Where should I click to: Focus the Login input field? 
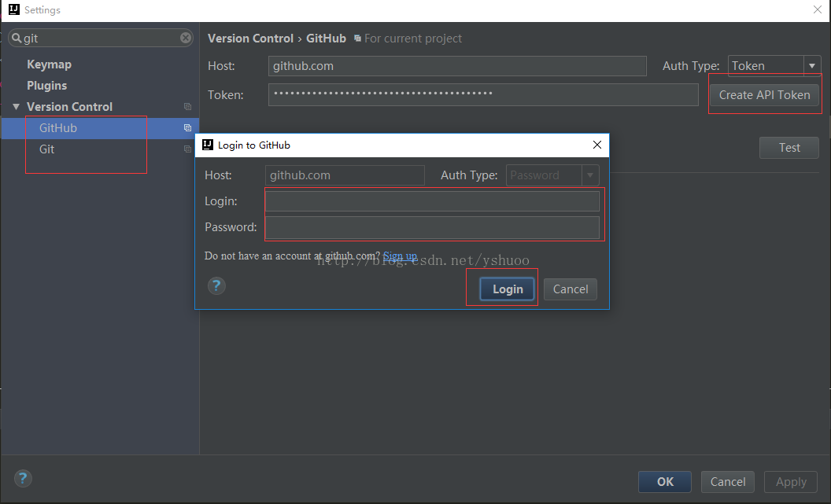coord(432,201)
